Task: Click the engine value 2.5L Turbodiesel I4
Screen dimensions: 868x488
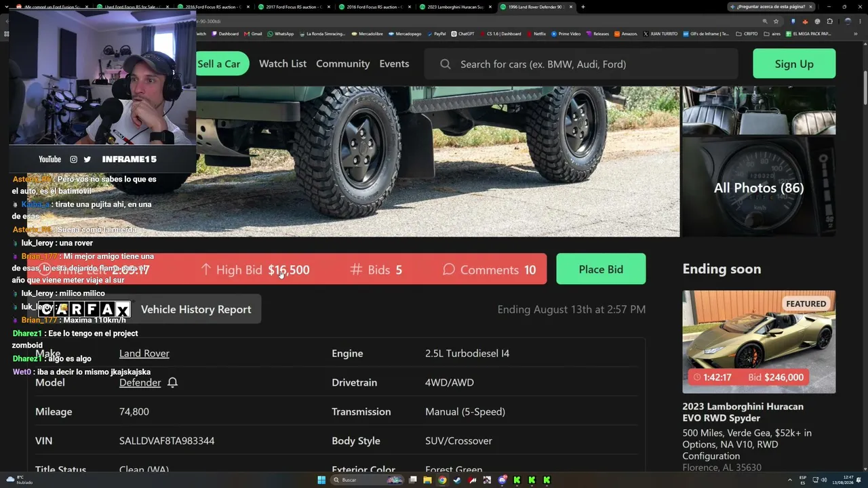Action: 467,353
